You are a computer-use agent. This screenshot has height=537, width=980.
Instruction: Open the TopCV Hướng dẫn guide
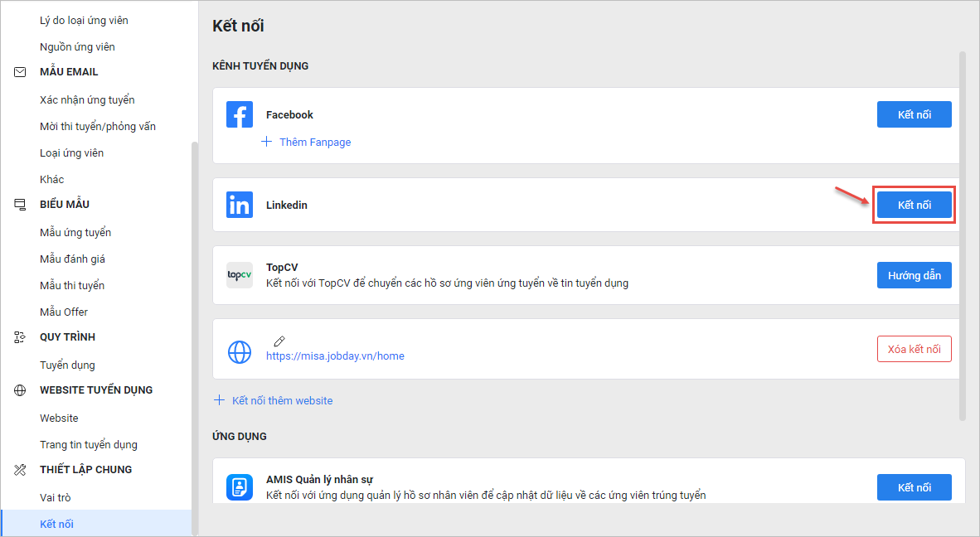pos(914,275)
